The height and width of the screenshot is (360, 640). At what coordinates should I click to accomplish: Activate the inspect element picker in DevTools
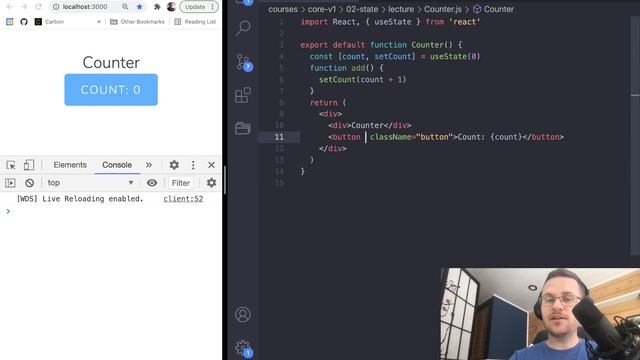coord(11,165)
